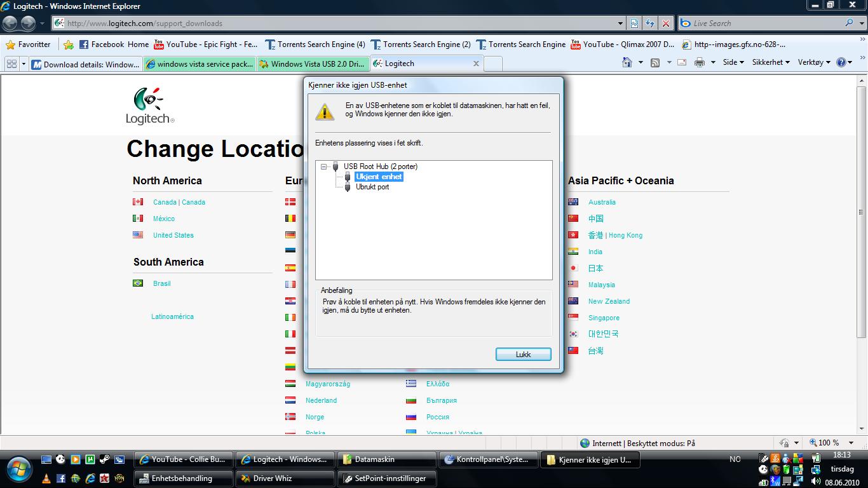Open the address bar history dropdown
Image resolution: width=868 pixels, height=488 pixels.
tap(621, 24)
